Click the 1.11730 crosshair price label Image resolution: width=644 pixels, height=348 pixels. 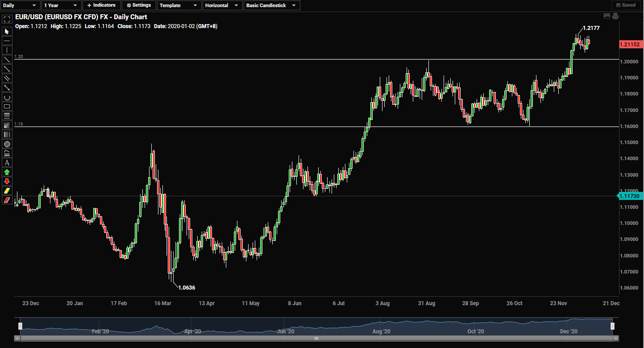coord(629,196)
